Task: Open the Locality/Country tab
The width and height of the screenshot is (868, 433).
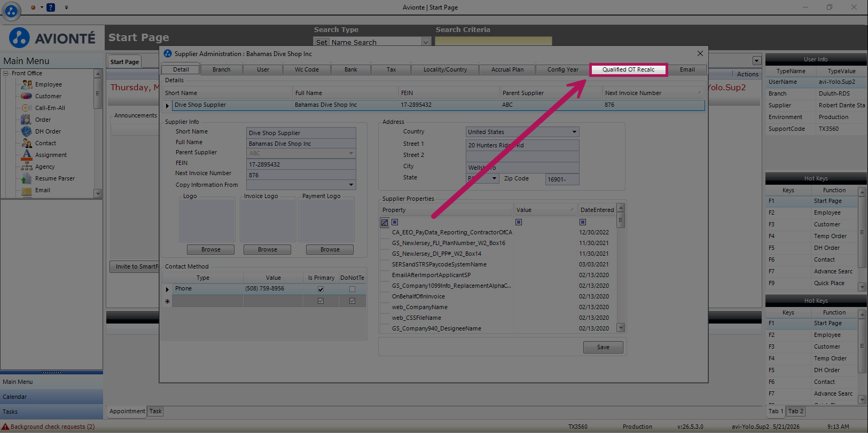Action: click(445, 69)
